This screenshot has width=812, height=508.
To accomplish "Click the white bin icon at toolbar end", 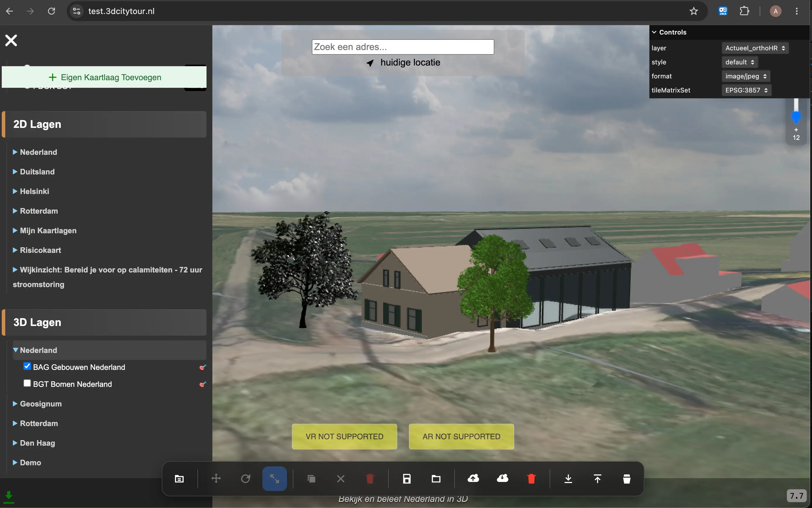I will 627,478.
